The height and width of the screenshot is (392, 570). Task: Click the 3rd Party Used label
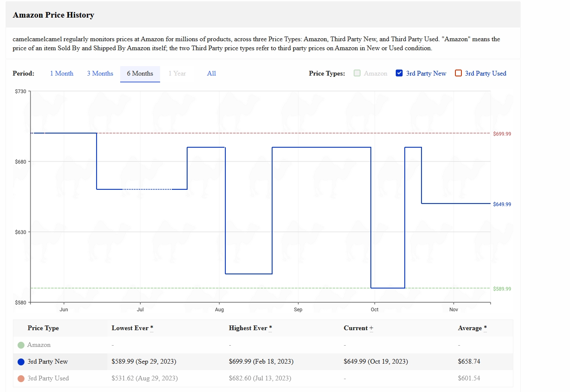point(485,73)
